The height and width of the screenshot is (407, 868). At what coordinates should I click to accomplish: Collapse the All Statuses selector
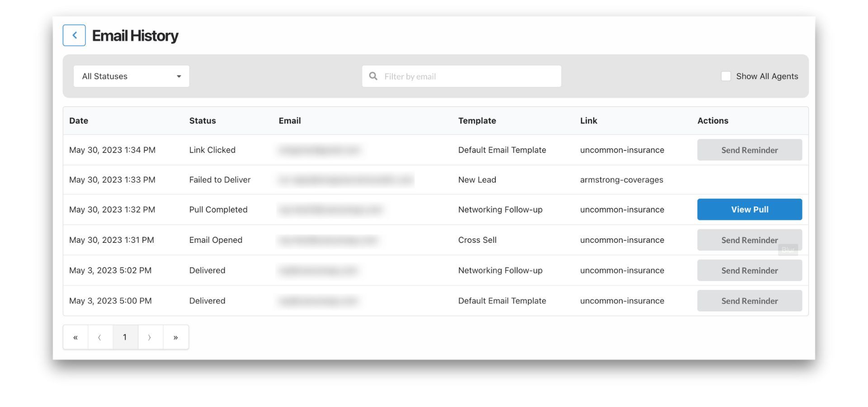coord(131,76)
